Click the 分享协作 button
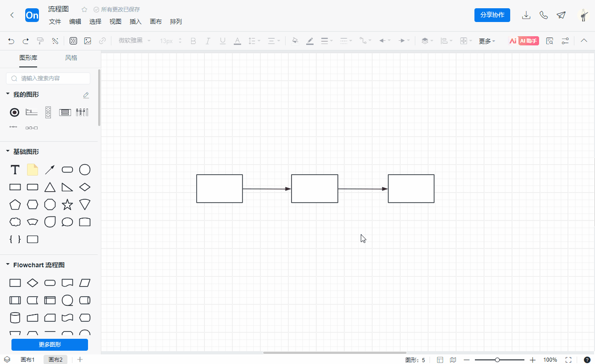This screenshot has height=364, width=595. click(x=492, y=15)
